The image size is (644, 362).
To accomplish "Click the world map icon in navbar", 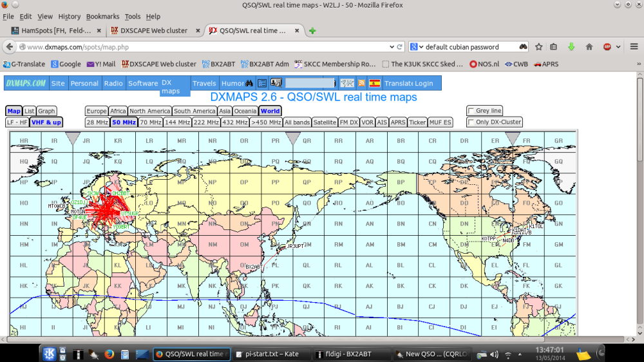I will 346,83.
